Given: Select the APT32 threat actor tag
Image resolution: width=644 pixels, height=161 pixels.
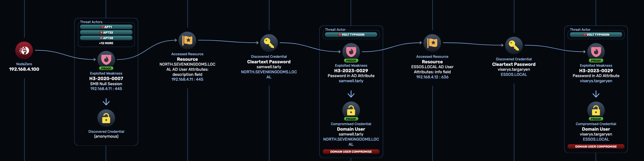Looking at the screenshot, I should (x=106, y=32).
